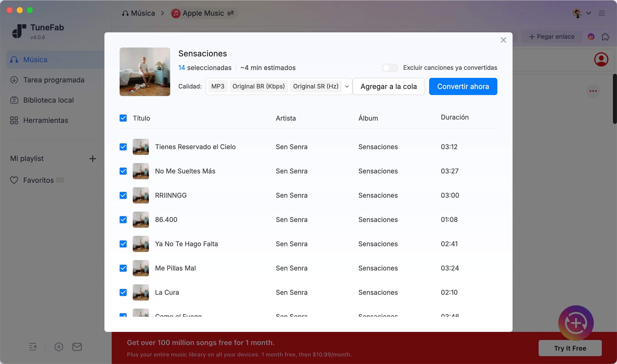Viewport: 617px width, 364px height.
Task: Expand the user account chevron at top right
Action: (x=588, y=13)
